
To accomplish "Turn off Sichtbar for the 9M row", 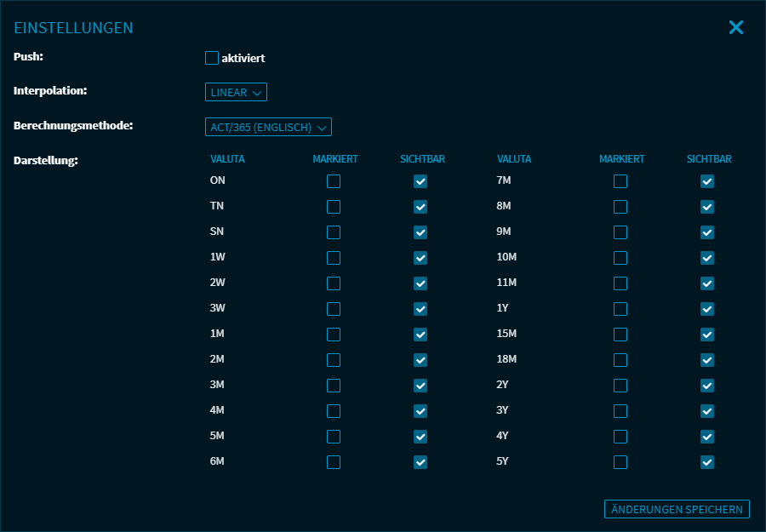I will (x=707, y=232).
